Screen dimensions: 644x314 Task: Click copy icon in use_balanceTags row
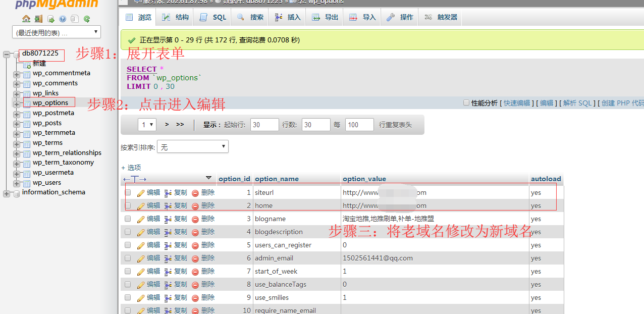tap(168, 285)
